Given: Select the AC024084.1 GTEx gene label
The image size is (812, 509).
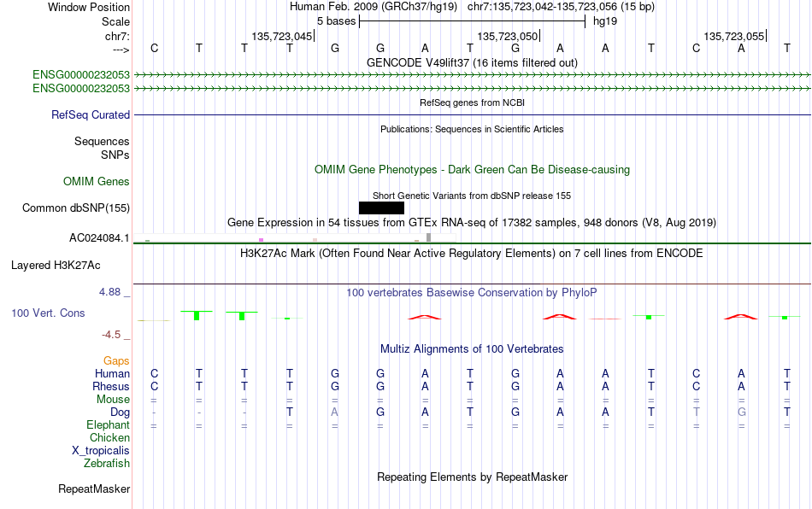Looking at the screenshot, I should coord(99,238).
